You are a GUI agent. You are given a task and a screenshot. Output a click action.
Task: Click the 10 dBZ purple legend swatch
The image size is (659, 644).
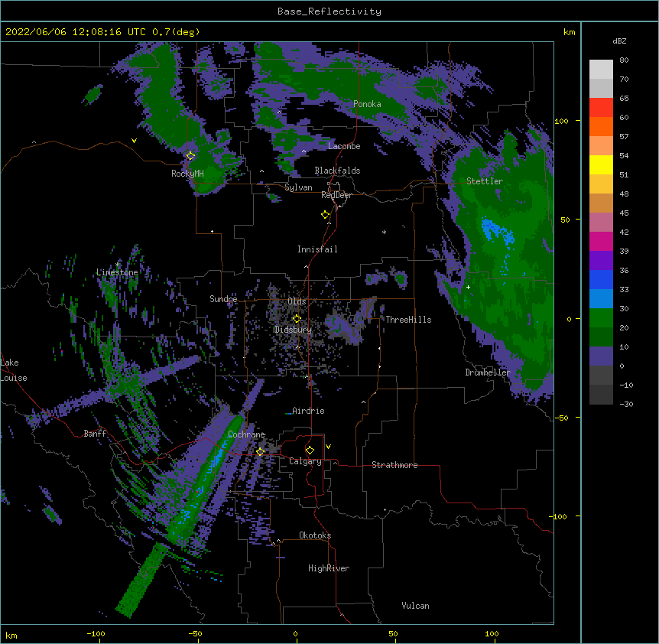click(601, 356)
